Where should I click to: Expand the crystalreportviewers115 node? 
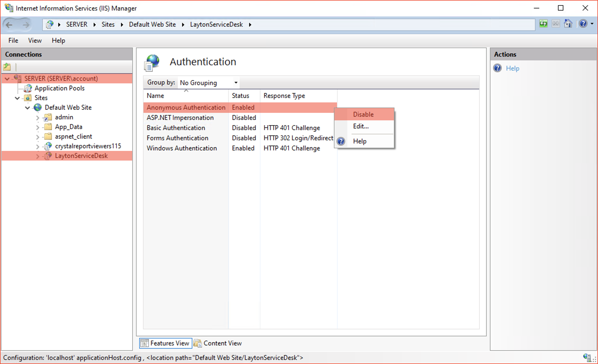(38, 146)
